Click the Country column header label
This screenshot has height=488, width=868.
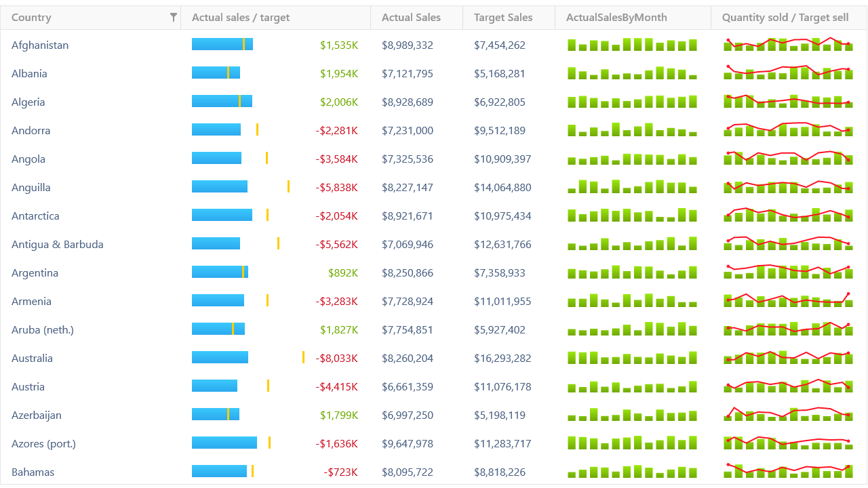pos(31,18)
